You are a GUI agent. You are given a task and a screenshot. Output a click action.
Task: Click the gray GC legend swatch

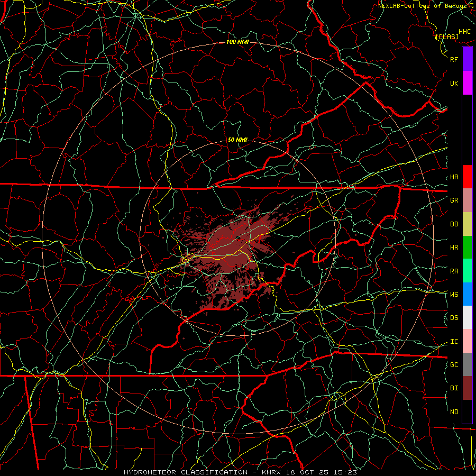pyautogui.click(x=467, y=364)
